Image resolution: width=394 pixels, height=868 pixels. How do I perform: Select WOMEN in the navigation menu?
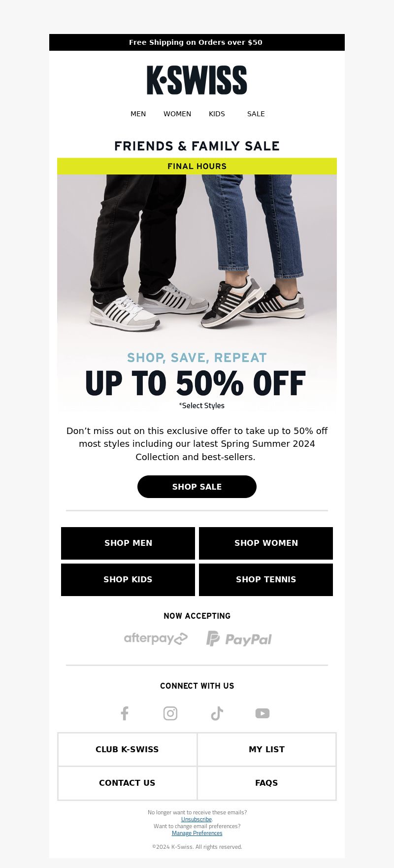[x=177, y=114]
